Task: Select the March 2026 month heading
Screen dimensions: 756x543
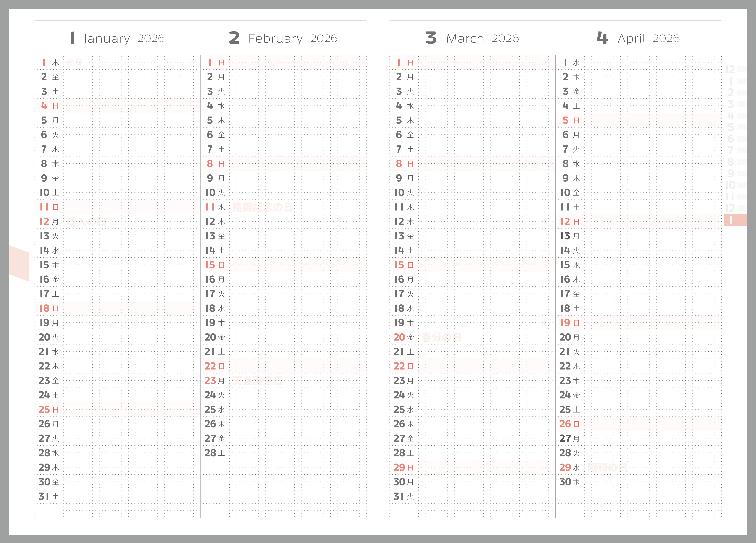Action: 472,38
